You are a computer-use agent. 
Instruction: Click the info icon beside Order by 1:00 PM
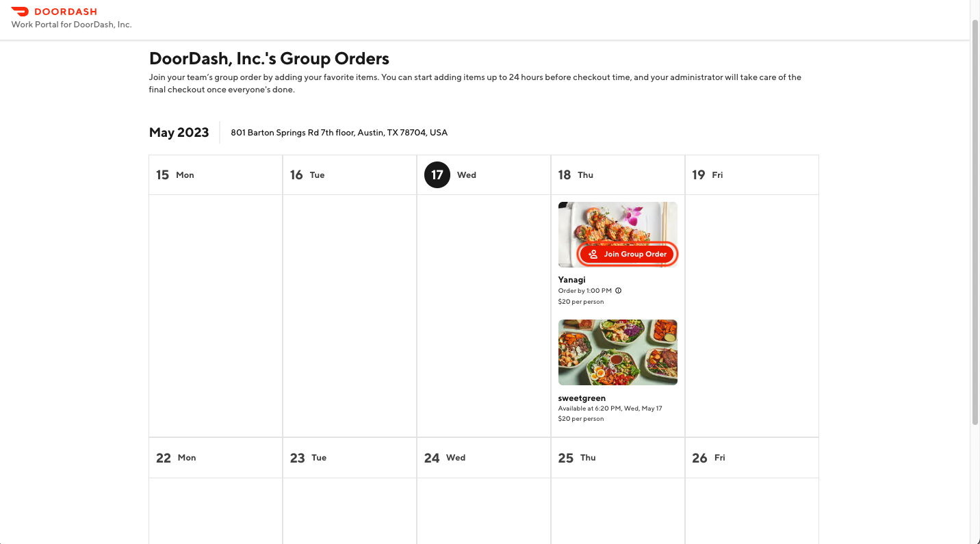(618, 291)
